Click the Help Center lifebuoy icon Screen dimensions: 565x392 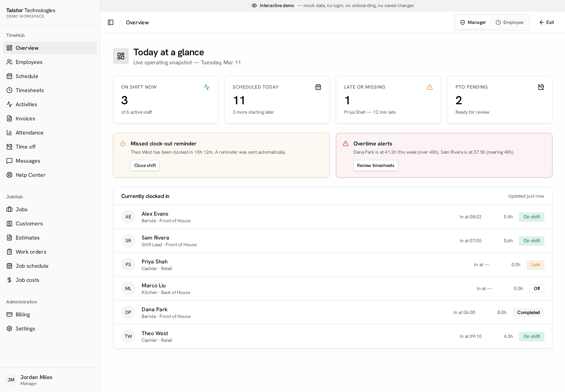pos(9,175)
